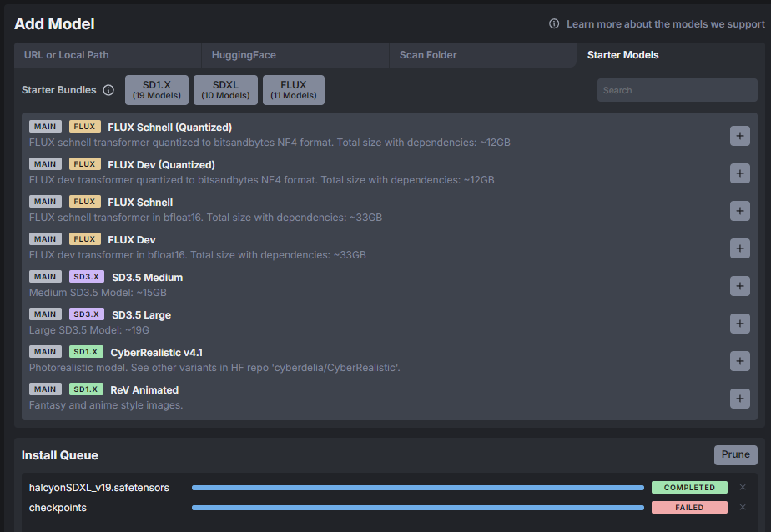Click the CyberRealistic v4.1 model name
This screenshot has height=532, width=771.
coord(156,353)
